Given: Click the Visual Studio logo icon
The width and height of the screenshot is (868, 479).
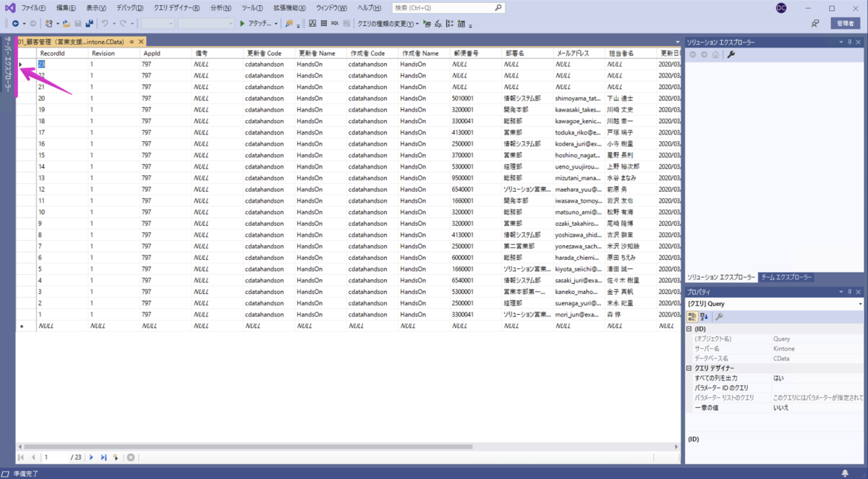Looking at the screenshot, I should tap(9, 8).
